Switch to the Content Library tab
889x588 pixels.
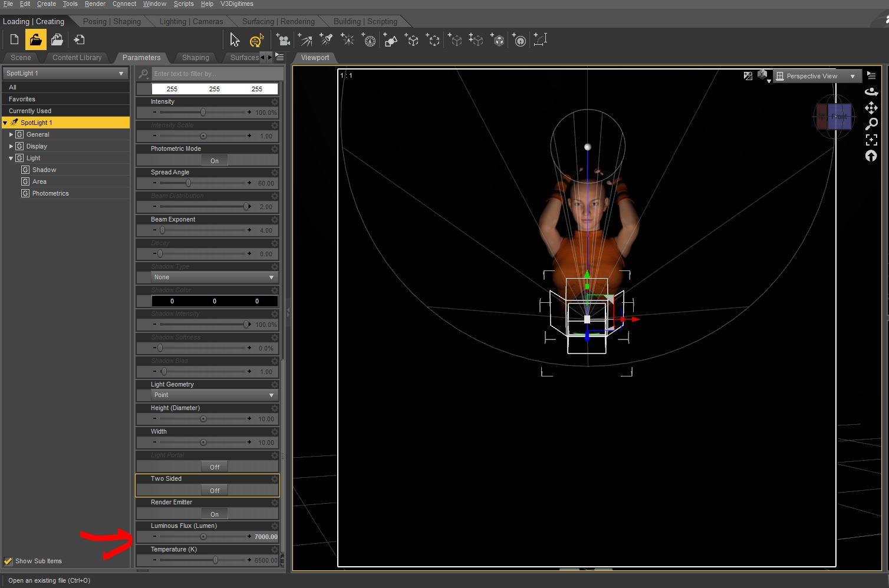click(77, 57)
